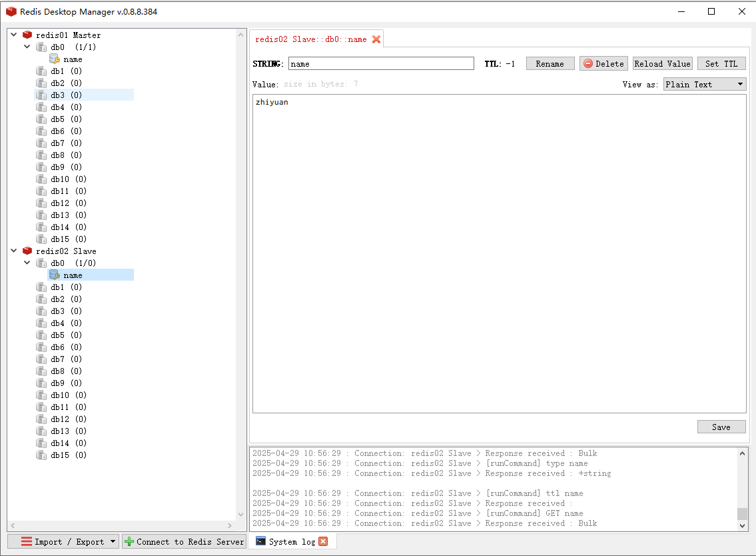Open Import / Export dropdown arrow
Viewport: 756px width, 556px height.
tap(113, 541)
